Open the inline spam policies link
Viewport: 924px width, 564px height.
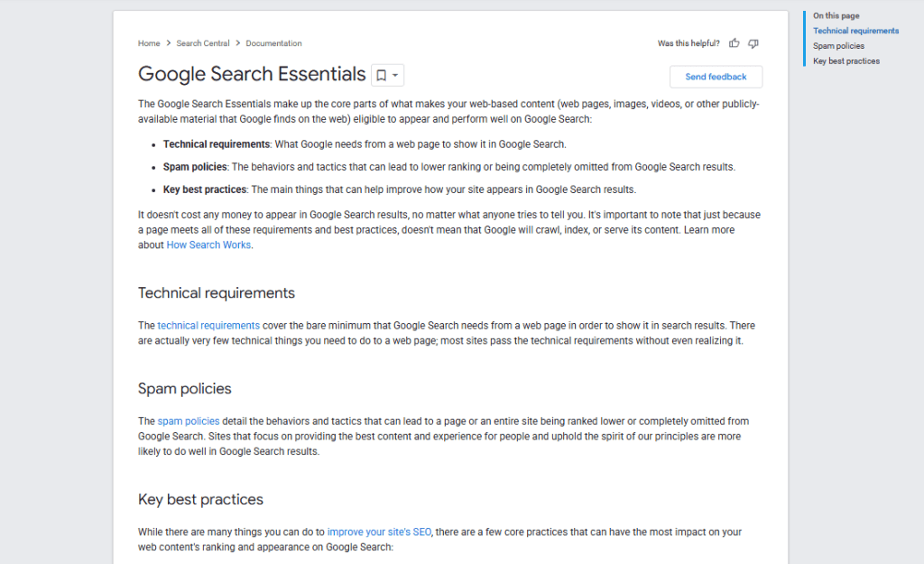pyautogui.click(x=189, y=421)
